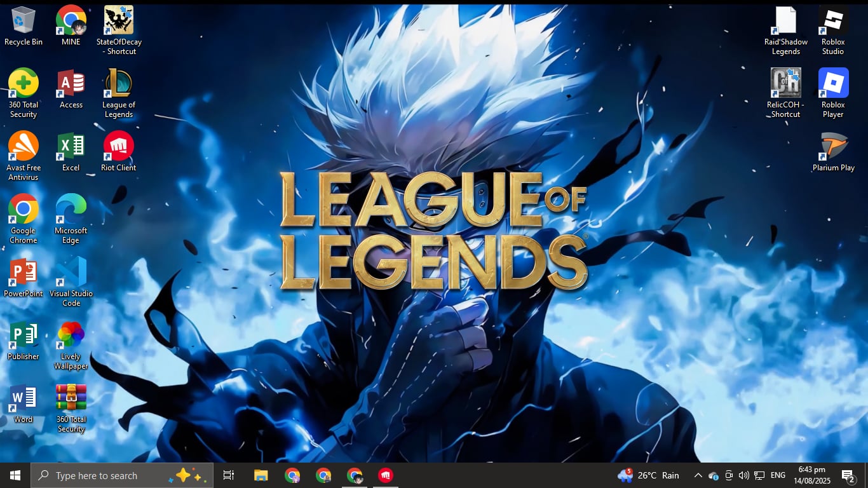This screenshot has width=868, height=488.
Task: Select the Roblox Studio shortcut
Action: point(833,30)
